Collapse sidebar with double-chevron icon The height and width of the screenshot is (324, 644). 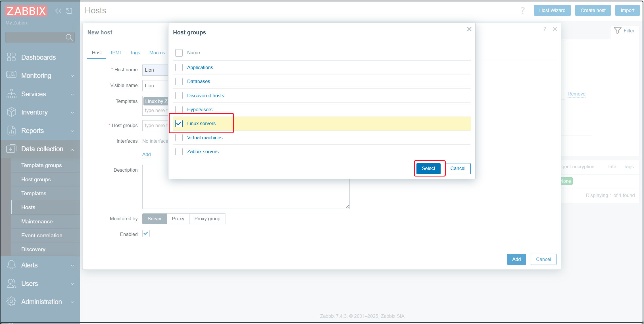click(x=58, y=11)
